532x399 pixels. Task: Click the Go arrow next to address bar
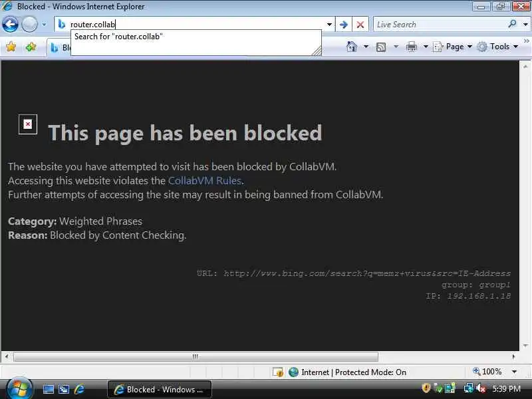point(344,25)
